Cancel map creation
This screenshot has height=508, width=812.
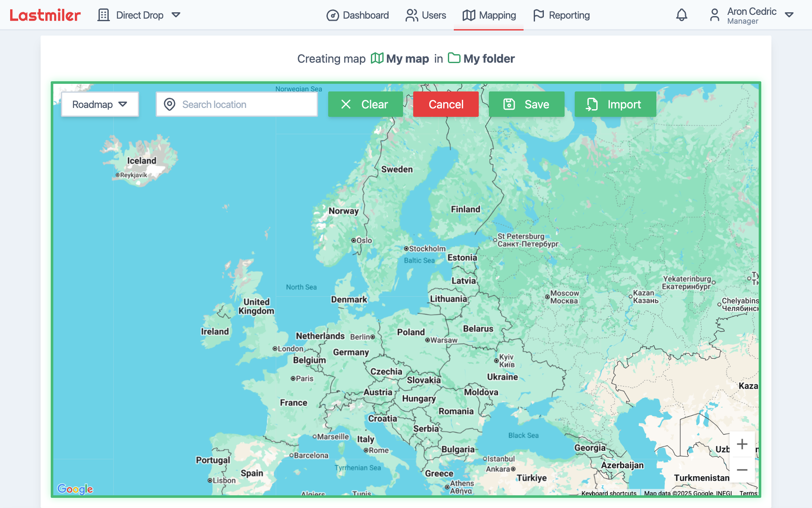tap(446, 104)
